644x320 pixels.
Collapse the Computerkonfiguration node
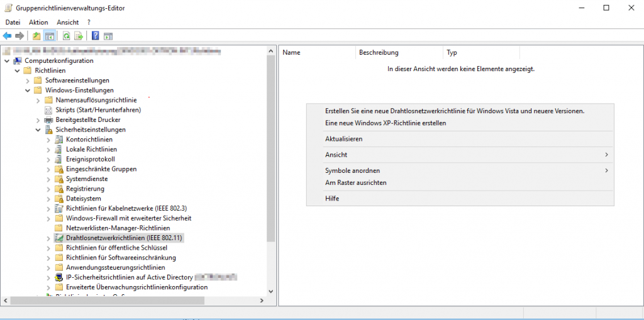[x=7, y=61]
